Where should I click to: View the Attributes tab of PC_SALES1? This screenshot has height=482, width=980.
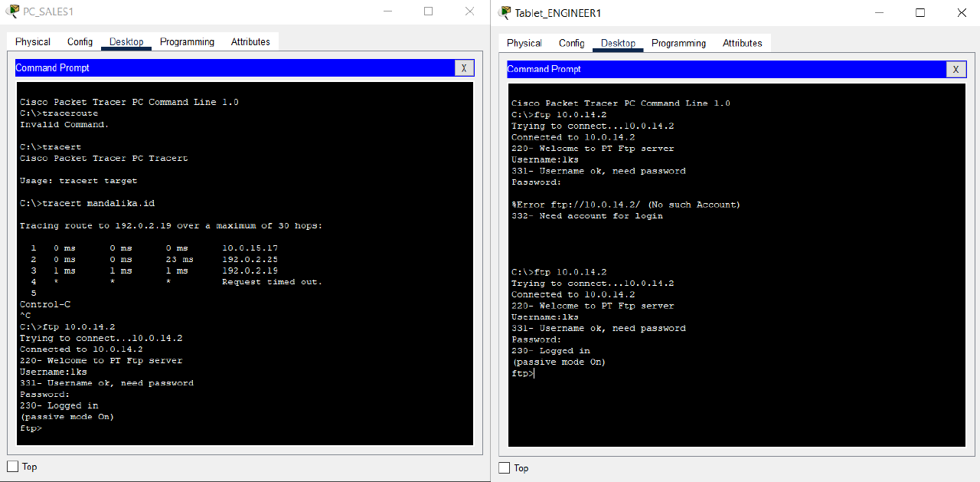[x=250, y=42]
